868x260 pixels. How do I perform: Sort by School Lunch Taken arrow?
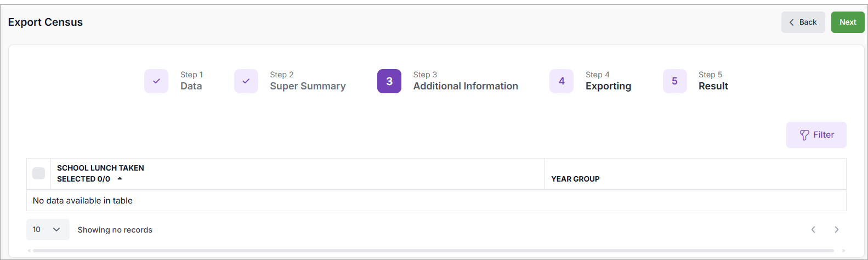(120, 179)
